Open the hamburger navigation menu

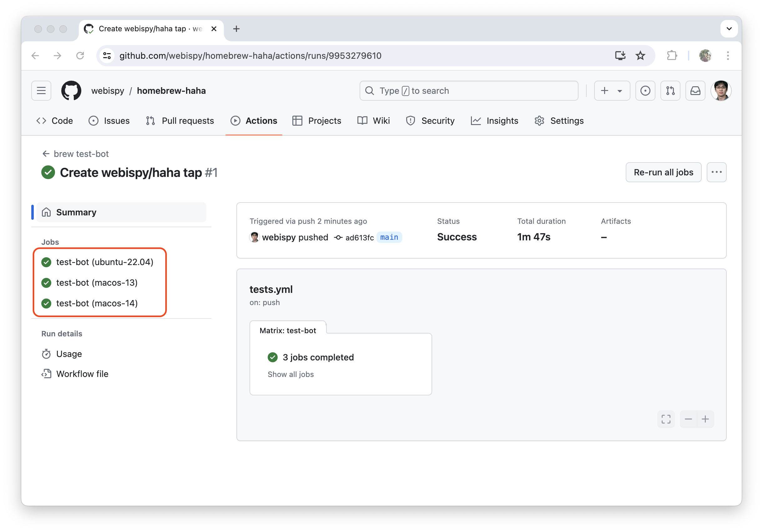41,91
